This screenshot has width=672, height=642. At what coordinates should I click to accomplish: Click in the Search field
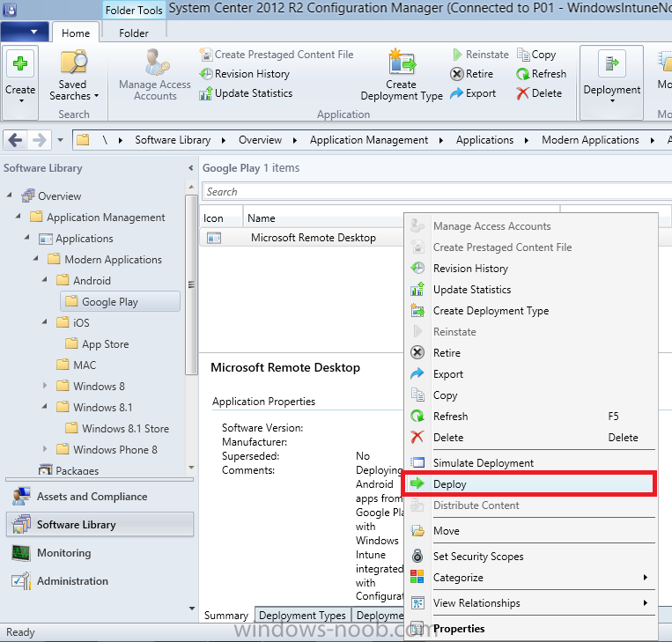tap(437, 192)
